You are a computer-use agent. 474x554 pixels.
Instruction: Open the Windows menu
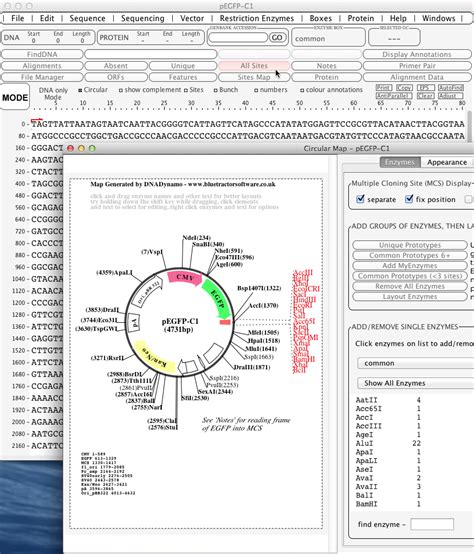[438, 18]
